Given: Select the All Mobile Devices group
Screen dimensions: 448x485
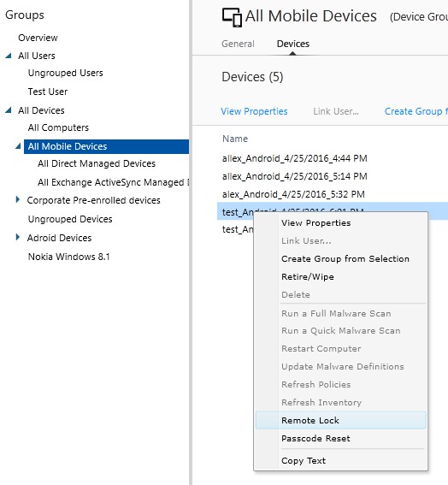Looking at the screenshot, I should click(106, 146).
